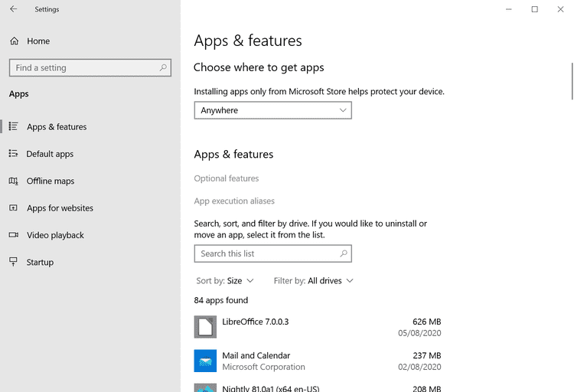The image size is (574, 392).
Task: Click the LibreOffice app icon
Action: (x=205, y=327)
